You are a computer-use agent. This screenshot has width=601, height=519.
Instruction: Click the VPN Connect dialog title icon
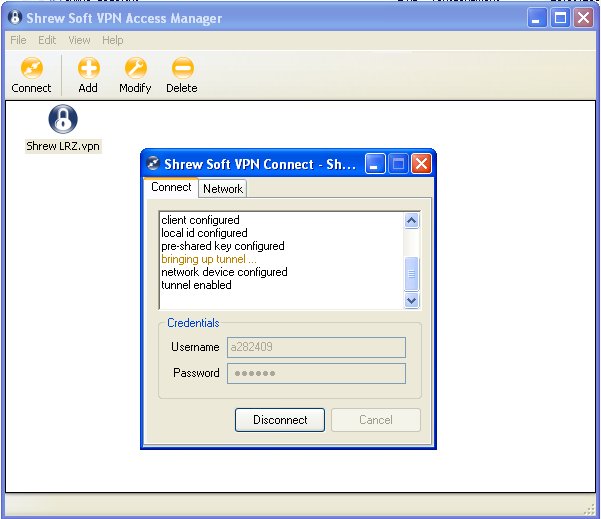point(153,164)
